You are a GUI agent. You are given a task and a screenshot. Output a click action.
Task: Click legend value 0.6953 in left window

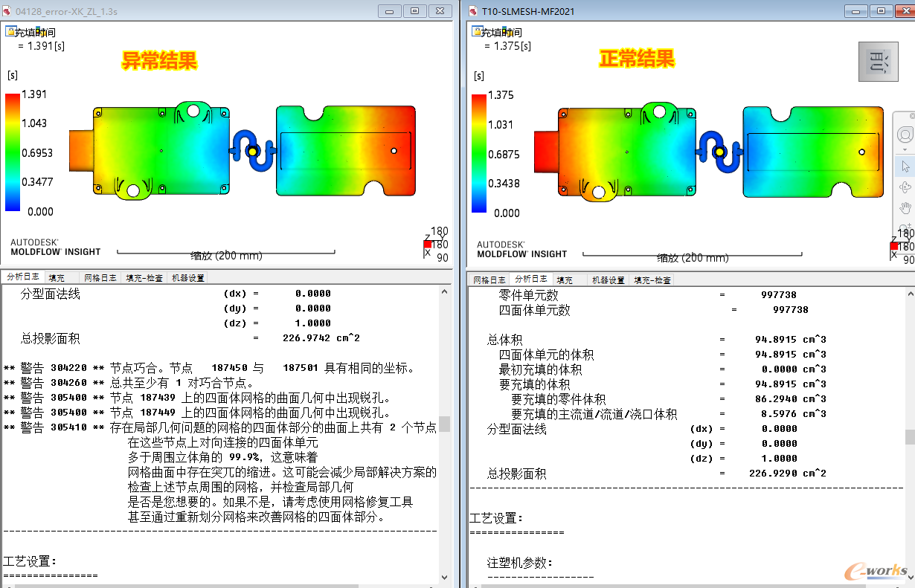(38, 152)
